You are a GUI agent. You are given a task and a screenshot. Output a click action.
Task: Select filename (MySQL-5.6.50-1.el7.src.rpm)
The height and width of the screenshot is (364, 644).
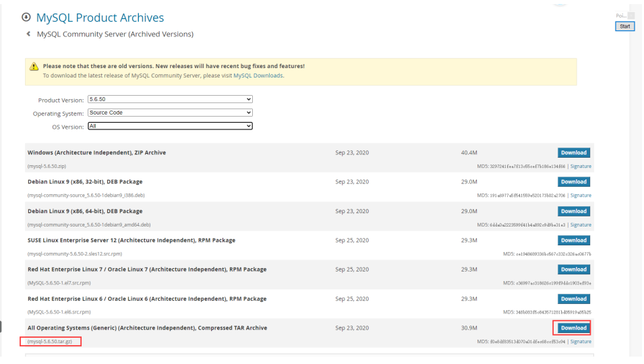point(59,282)
